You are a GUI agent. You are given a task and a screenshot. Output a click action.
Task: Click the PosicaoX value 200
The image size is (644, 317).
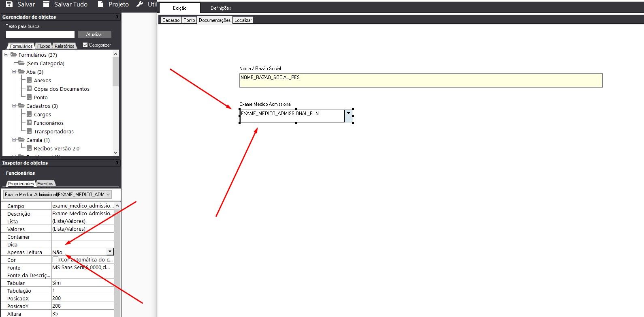(x=83, y=298)
